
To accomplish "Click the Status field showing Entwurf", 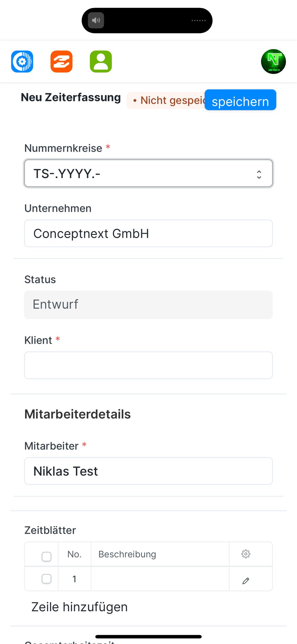I will (x=148, y=305).
